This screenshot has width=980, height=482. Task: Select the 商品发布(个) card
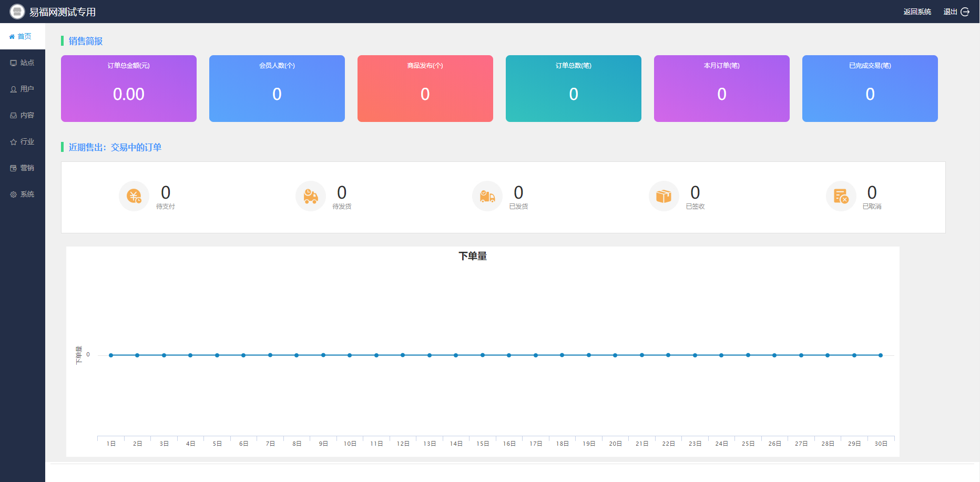click(425, 88)
